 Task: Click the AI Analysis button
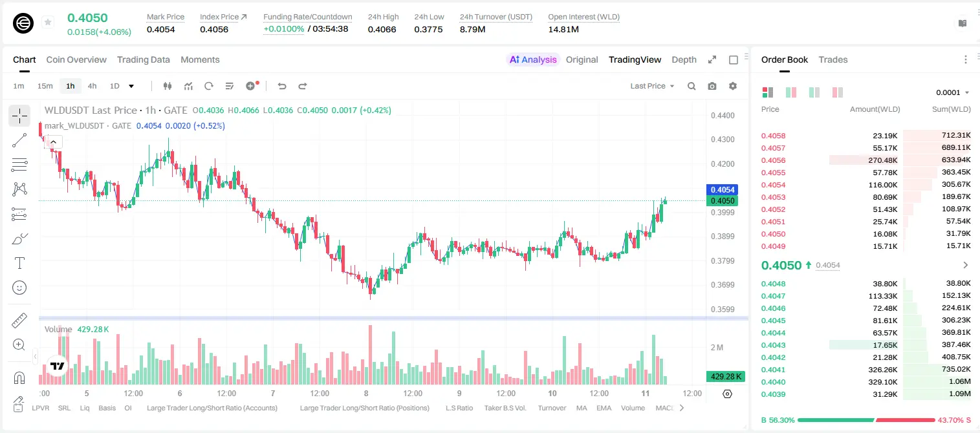click(532, 59)
